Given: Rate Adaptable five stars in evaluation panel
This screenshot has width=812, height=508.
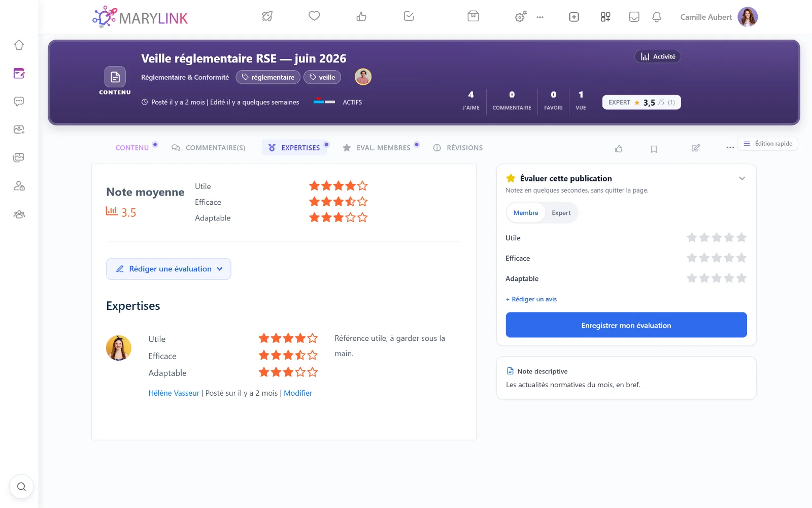Looking at the screenshot, I should pos(741,278).
